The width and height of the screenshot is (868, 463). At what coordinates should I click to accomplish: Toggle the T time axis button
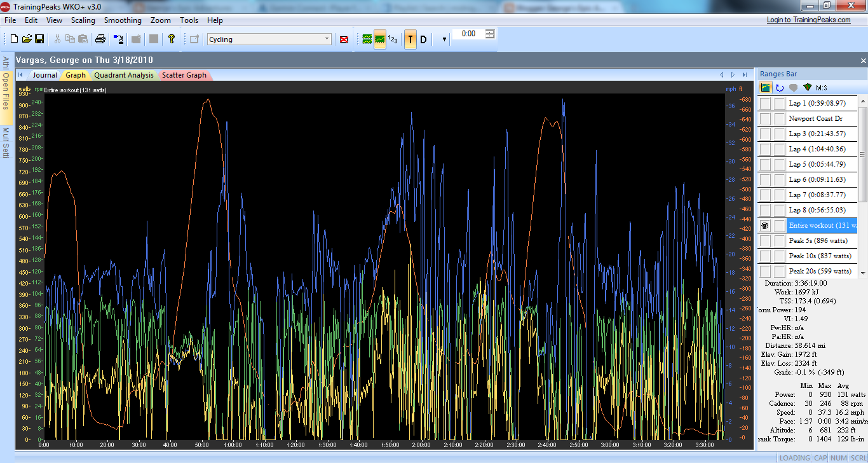pos(410,39)
